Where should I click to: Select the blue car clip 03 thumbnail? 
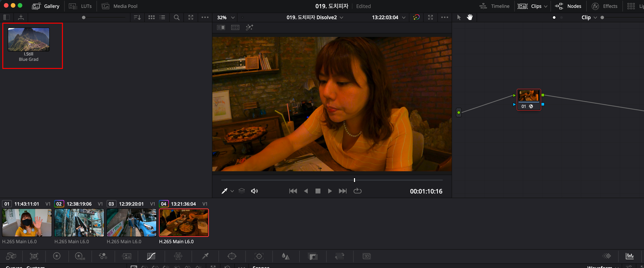[132, 222]
